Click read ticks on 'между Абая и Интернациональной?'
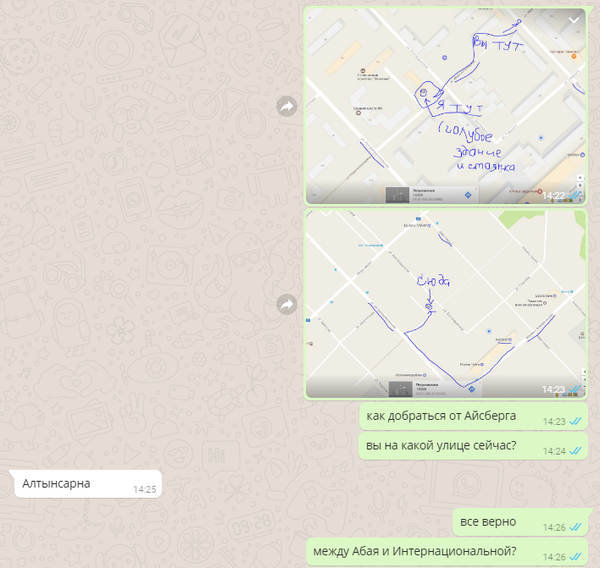 pyautogui.click(x=575, y=557)
